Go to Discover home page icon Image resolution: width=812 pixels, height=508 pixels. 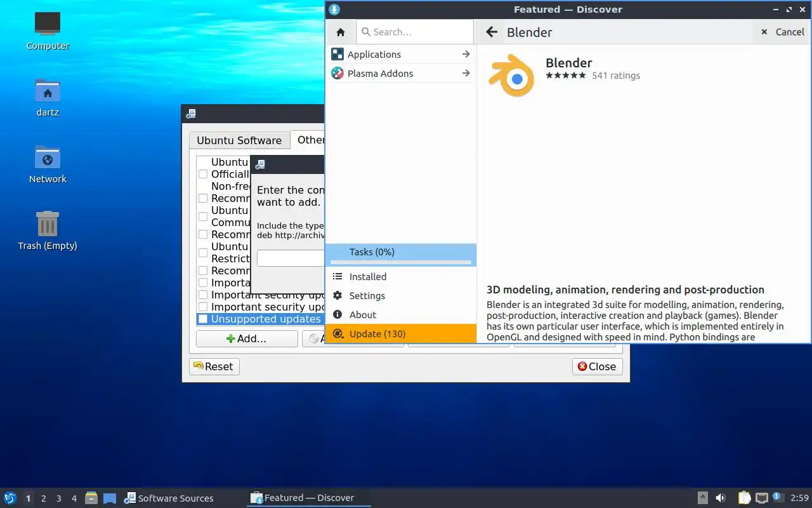[x=341, y=32]
